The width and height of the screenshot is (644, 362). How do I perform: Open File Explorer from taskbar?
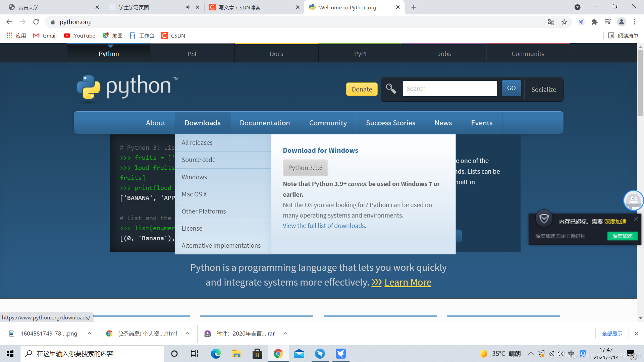click(236, 354)
